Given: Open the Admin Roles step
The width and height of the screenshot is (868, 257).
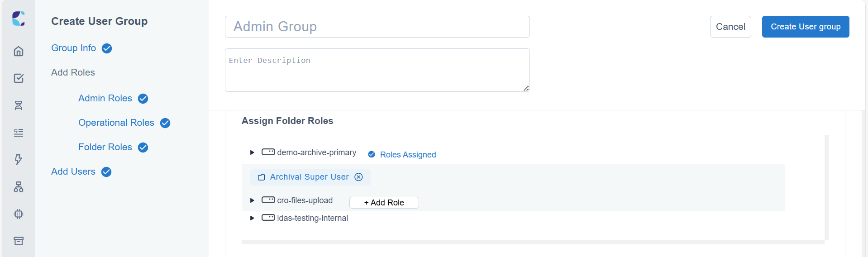Looking at the screenshot, I should point(105,98).
